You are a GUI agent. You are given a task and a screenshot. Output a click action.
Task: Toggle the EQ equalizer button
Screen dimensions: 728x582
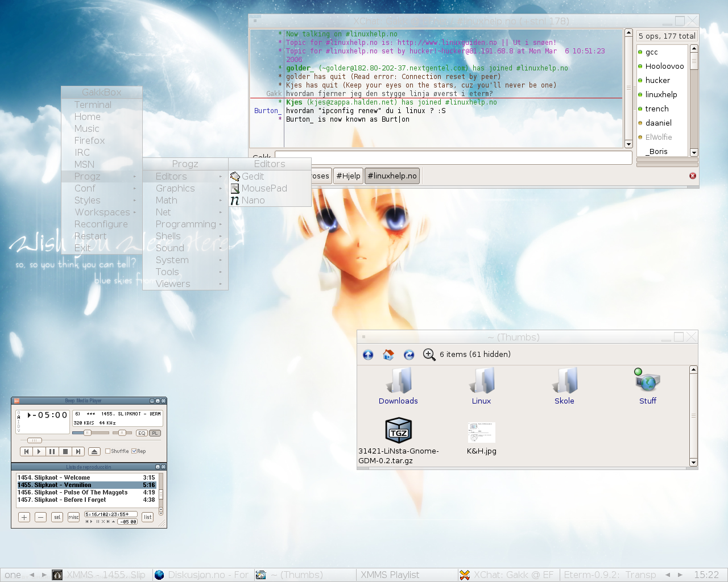(x=142, y=433)
